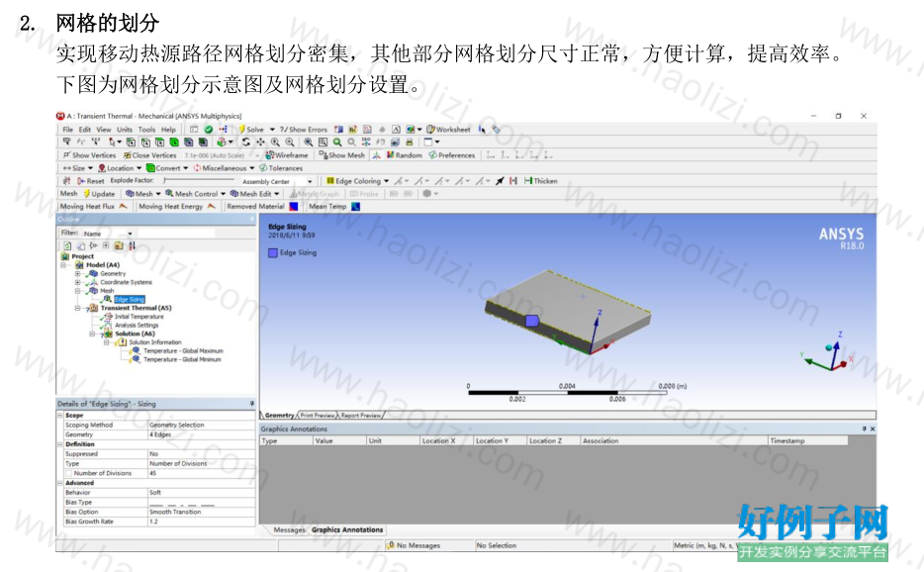Viewport: 924px width, 572px height.
Task: Select Solution (A6) in the tree
Action: (x=135, y=334)
